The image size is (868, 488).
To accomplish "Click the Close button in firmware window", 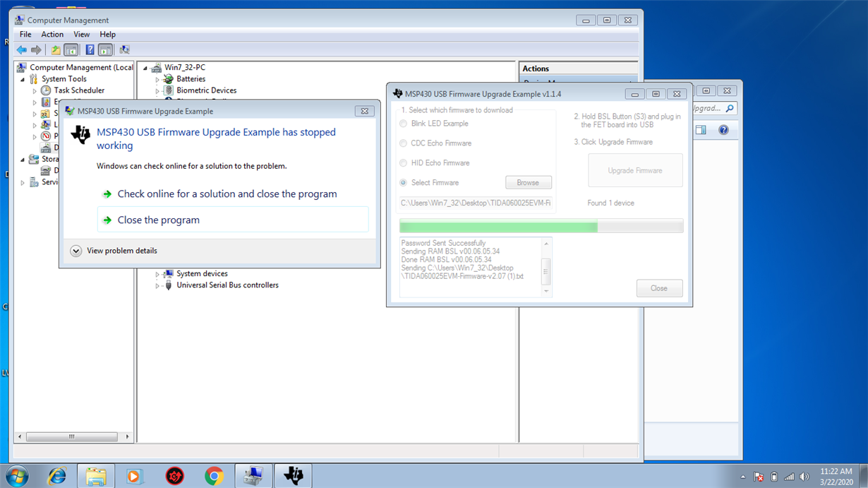I will coord(659,288).
